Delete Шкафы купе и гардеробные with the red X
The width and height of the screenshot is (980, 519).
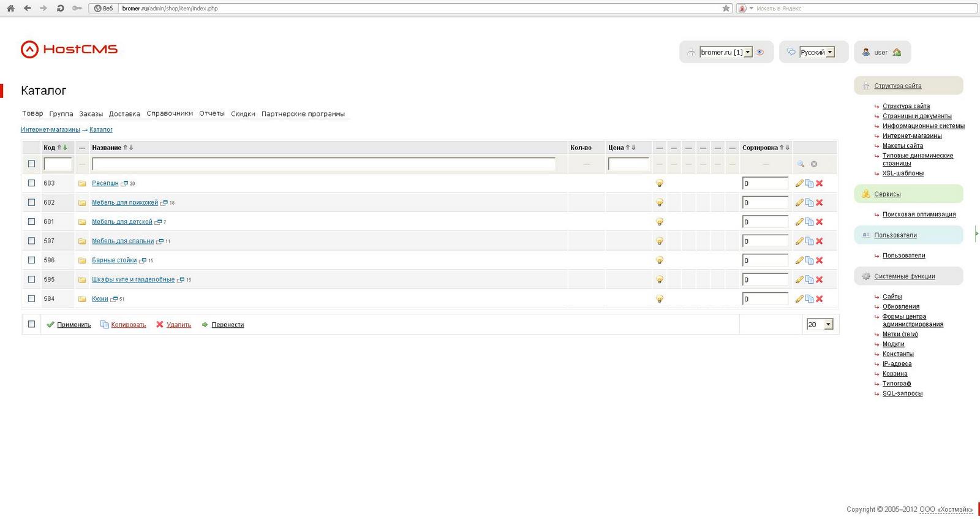(x=820, y=279)
